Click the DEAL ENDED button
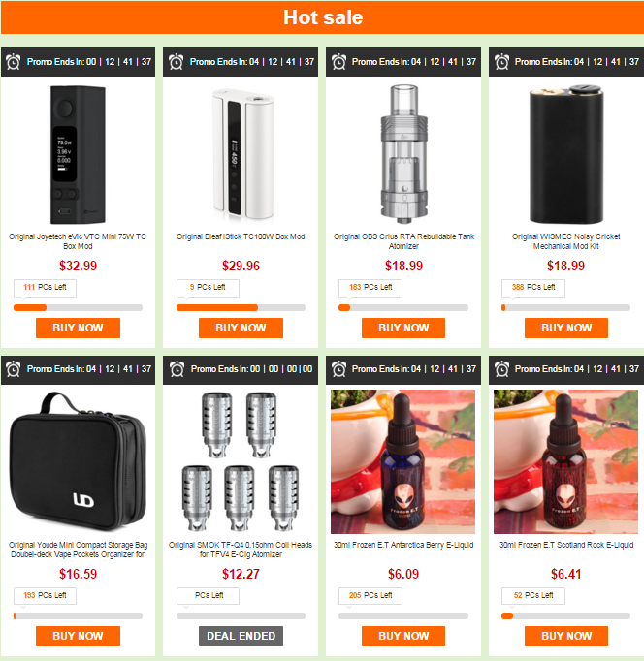 tap(241, 636)
